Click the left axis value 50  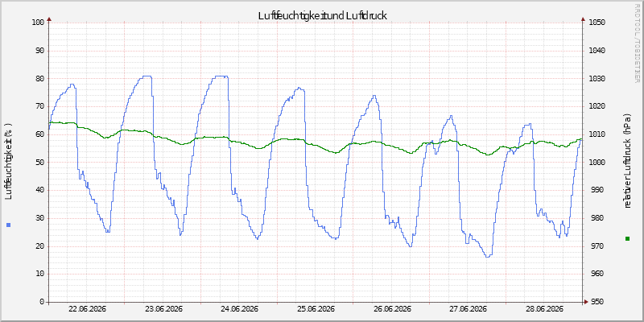point(39,163)
